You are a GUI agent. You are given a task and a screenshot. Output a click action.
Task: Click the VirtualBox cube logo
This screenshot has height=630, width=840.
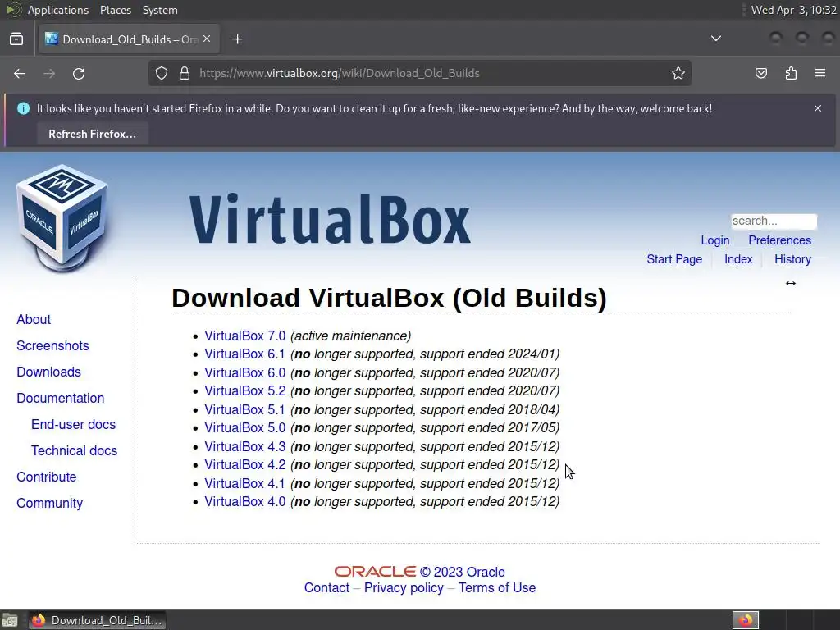tap(62, 219)
